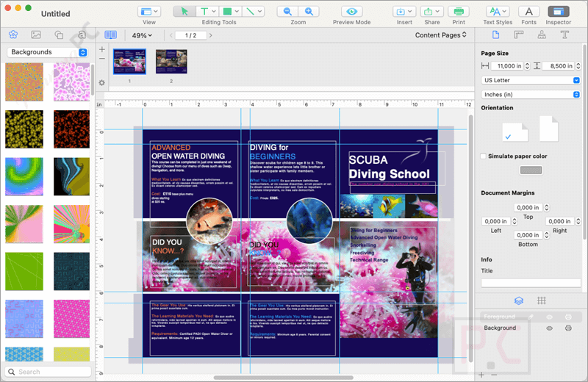Zoom in with the plus magnifier

coord(309,11)
